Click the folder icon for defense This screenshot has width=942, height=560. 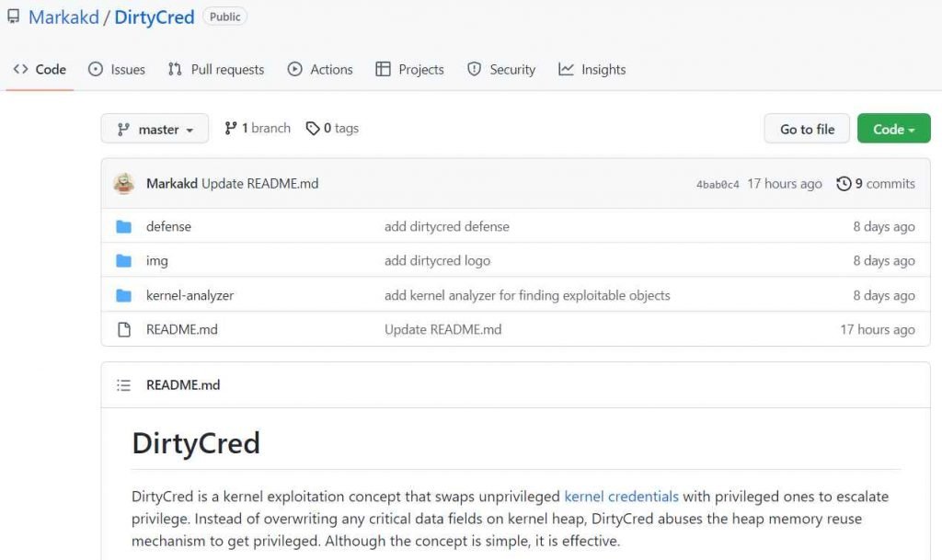pos(124,226)
